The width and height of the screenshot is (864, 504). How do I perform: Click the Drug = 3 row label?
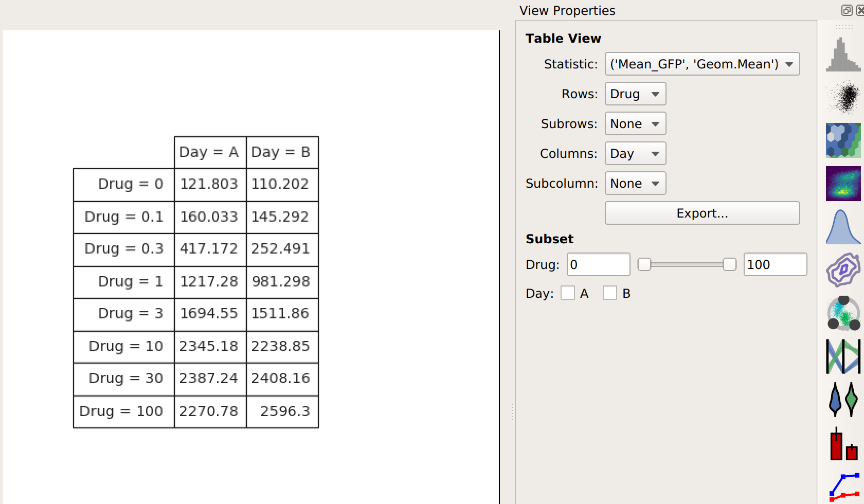tap(124, 314)
